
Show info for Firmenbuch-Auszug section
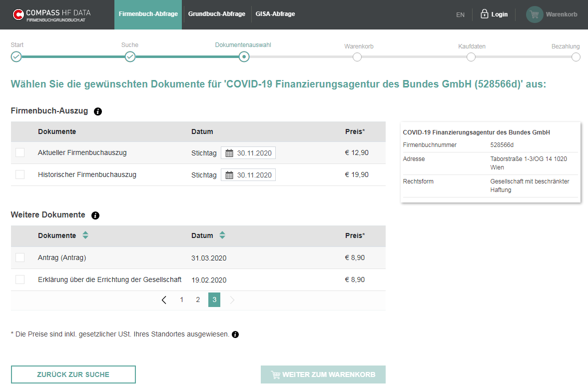[98, 111]
